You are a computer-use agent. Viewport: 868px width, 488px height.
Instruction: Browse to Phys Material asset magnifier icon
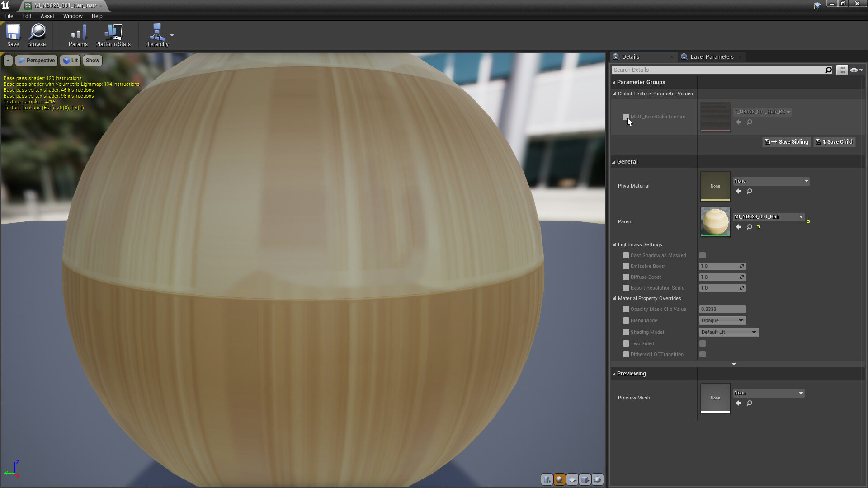(750, 192)
